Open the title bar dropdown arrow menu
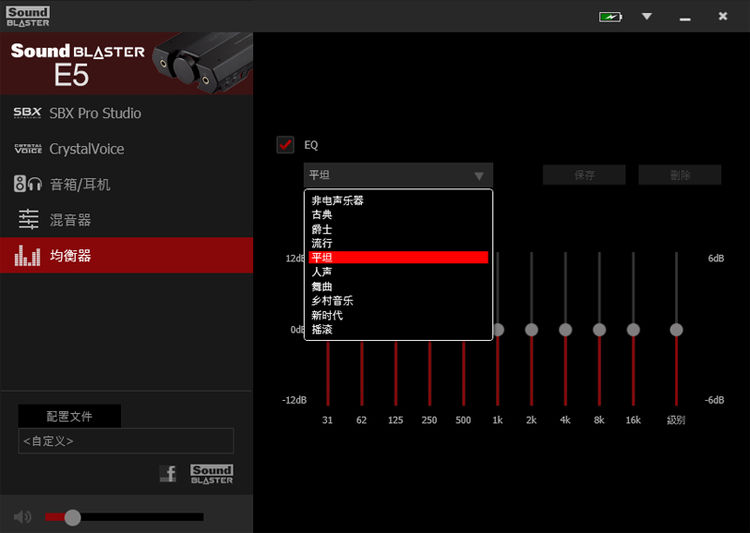 click(x=647, y=17)
